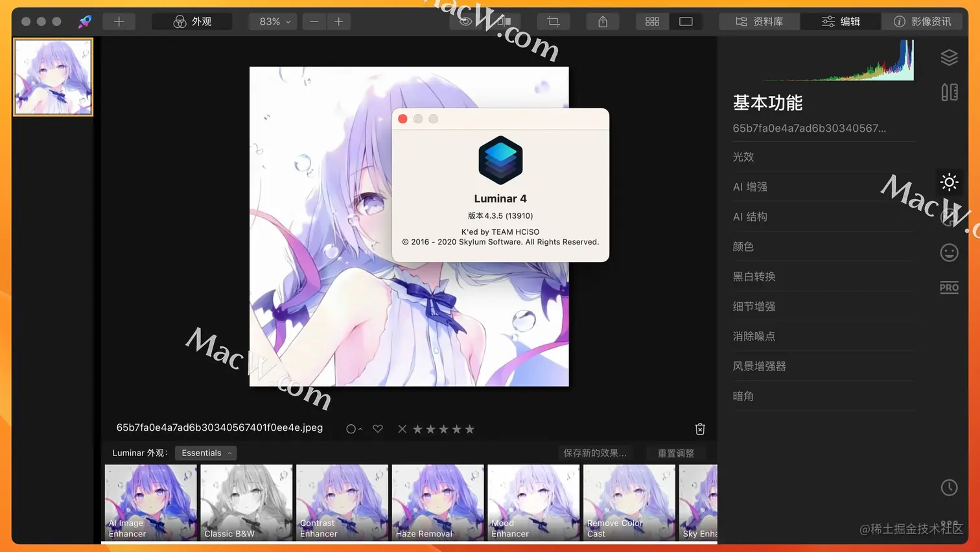Set rating to four stars
Screen dimensions: 980x552
pyautogui.click(x=456, y=429)
